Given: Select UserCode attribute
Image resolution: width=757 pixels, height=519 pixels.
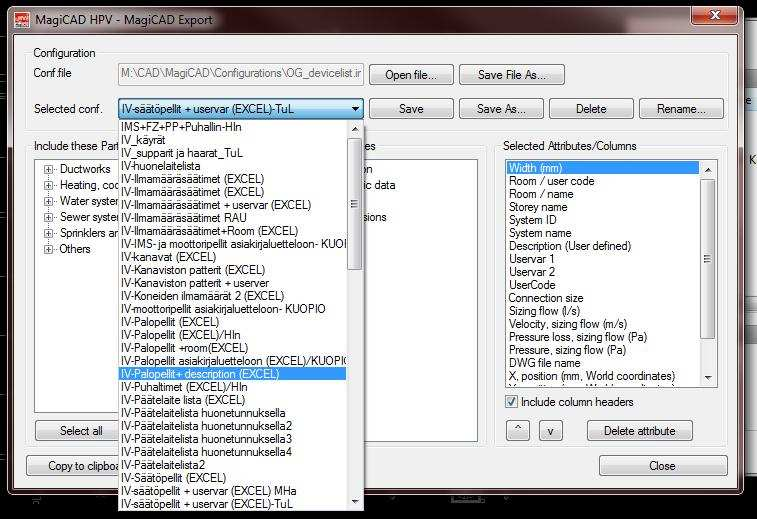Looking at the screenshot, I should tap(603, 285).
